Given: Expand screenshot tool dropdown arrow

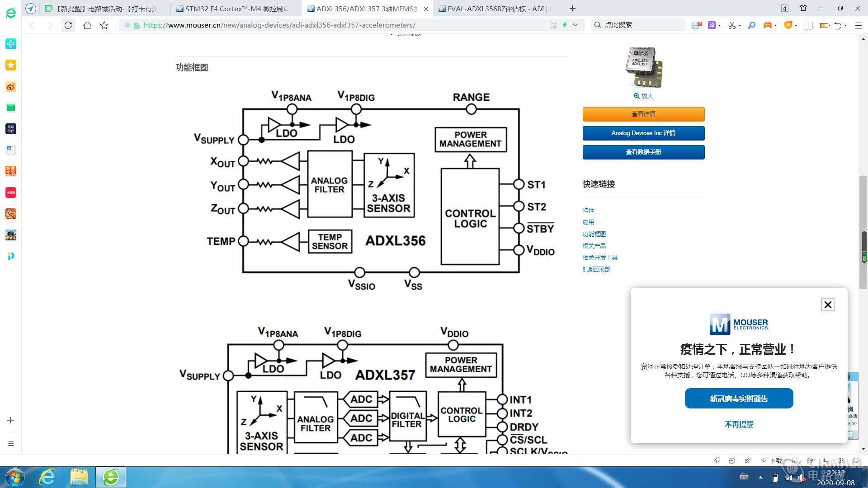Looking at the screenshot, I should pos(740,26).
